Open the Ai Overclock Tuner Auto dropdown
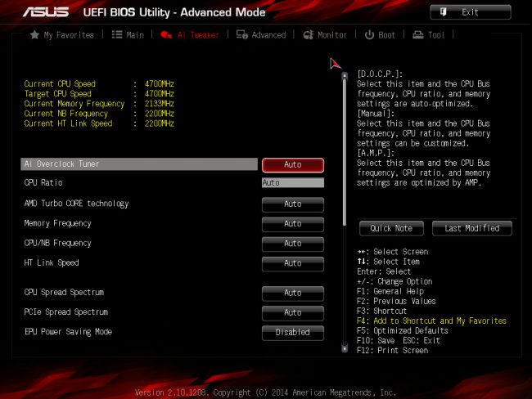The width and height of the screenshot is (532, 399). 292,164
